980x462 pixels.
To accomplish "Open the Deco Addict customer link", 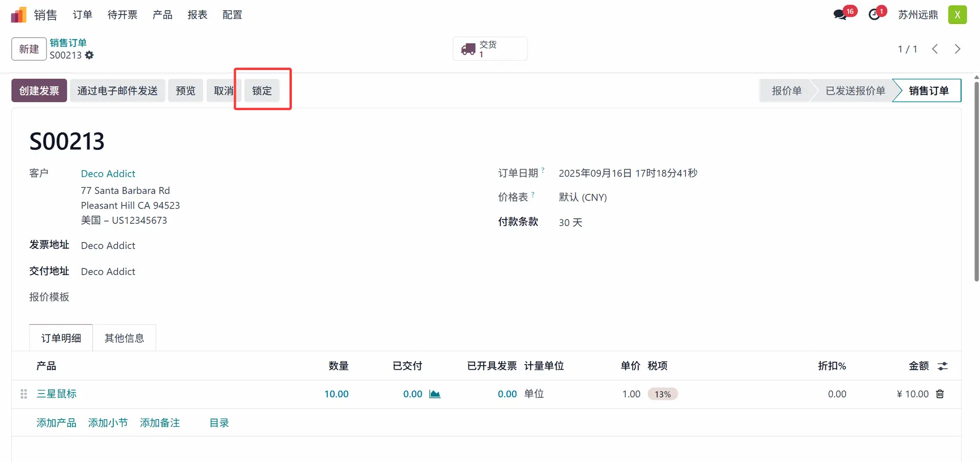I will (x=108, y=174).
